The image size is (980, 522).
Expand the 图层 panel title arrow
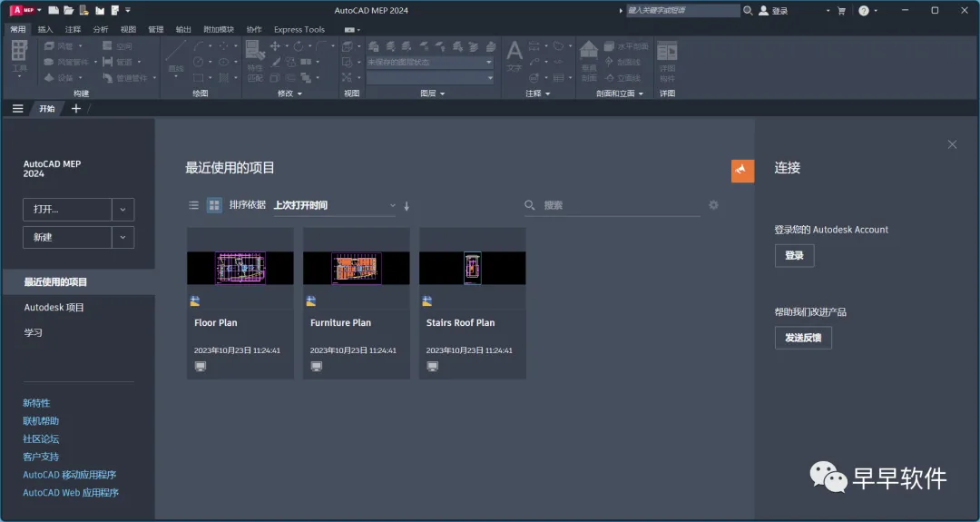coord(443,94)
